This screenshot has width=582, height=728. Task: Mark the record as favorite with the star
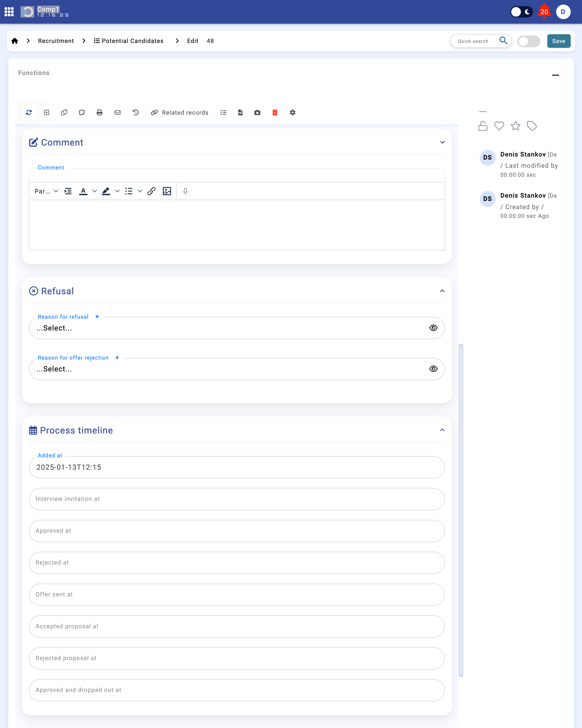516,126
